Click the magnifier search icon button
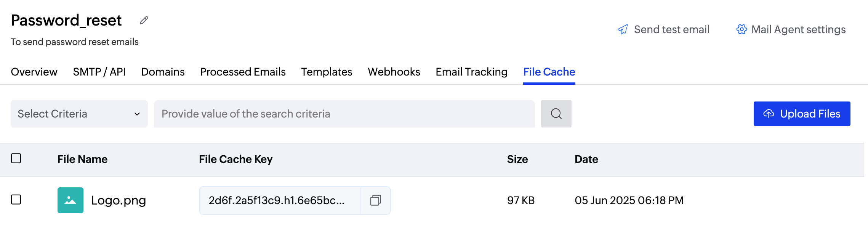868x232 pixels. pos(556,114)
